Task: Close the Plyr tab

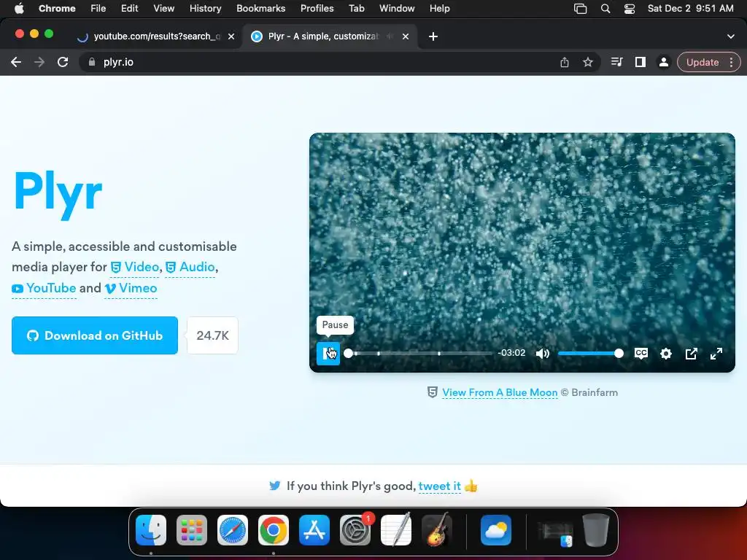Action: 406,36
